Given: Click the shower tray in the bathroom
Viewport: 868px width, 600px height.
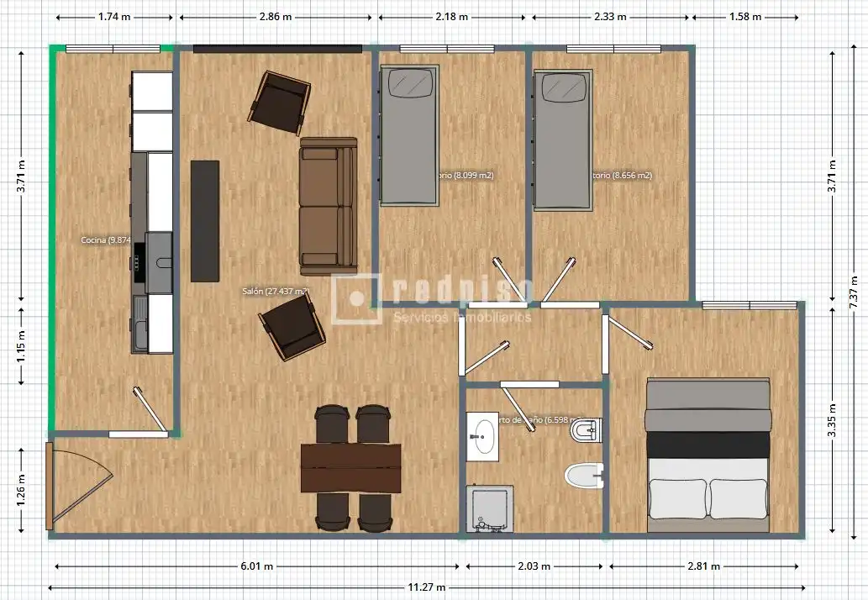Looking at the screenshot, I should point(489,509).
